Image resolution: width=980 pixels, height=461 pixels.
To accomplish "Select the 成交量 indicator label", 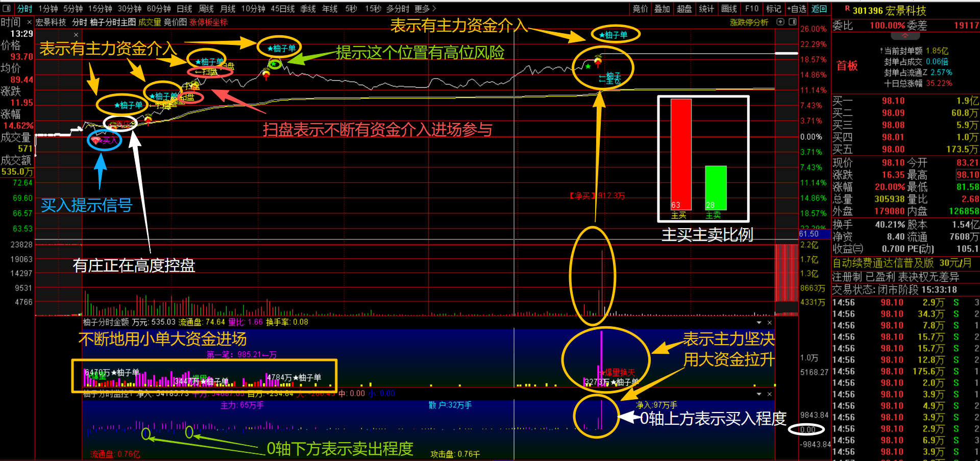I will (150, 22).
